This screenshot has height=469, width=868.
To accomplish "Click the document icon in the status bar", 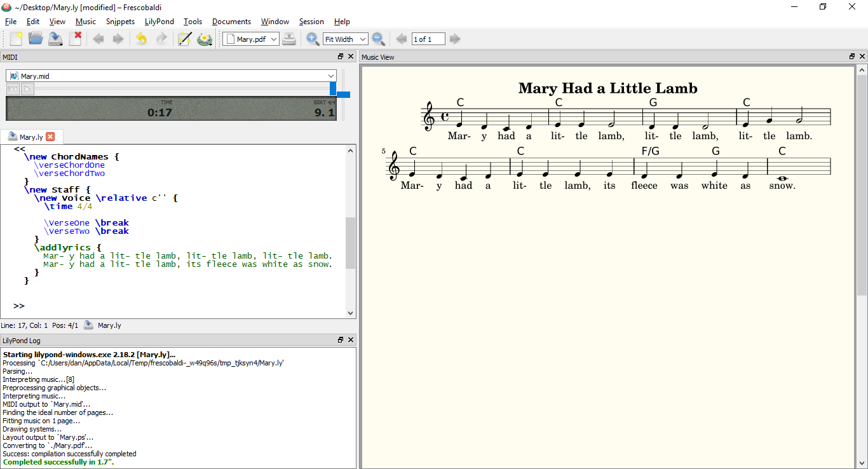I will [x=89, y=325].
